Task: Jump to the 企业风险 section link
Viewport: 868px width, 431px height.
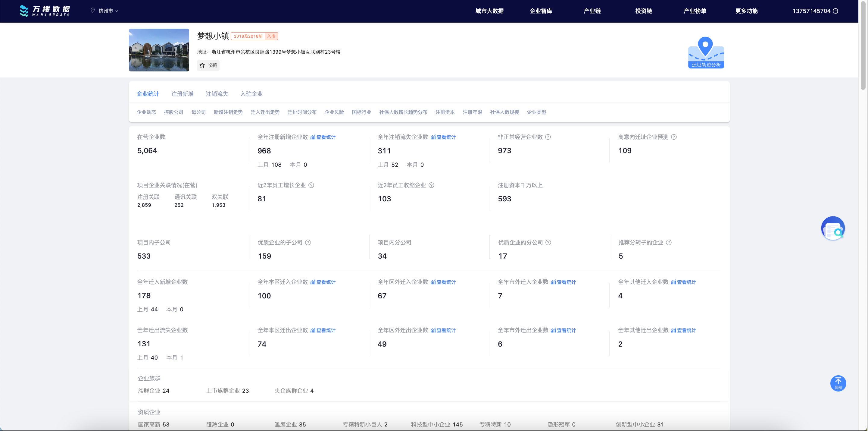Action: tap(334, 112)
